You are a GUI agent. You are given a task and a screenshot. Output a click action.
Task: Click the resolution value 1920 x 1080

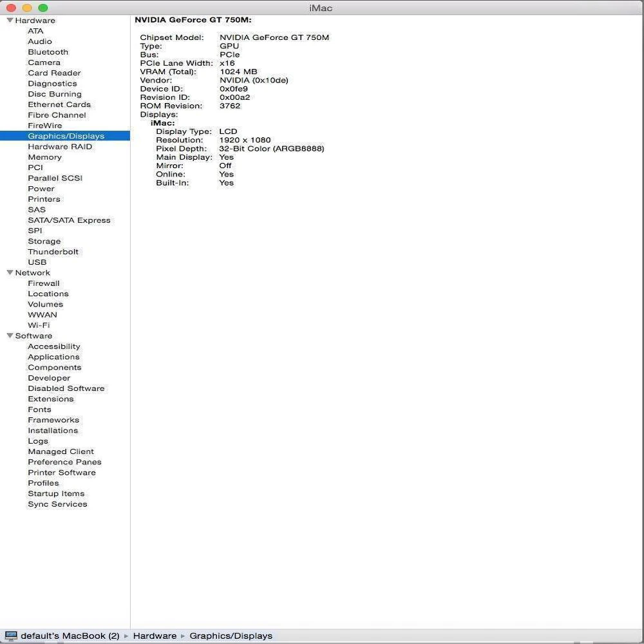click(245, 140)
